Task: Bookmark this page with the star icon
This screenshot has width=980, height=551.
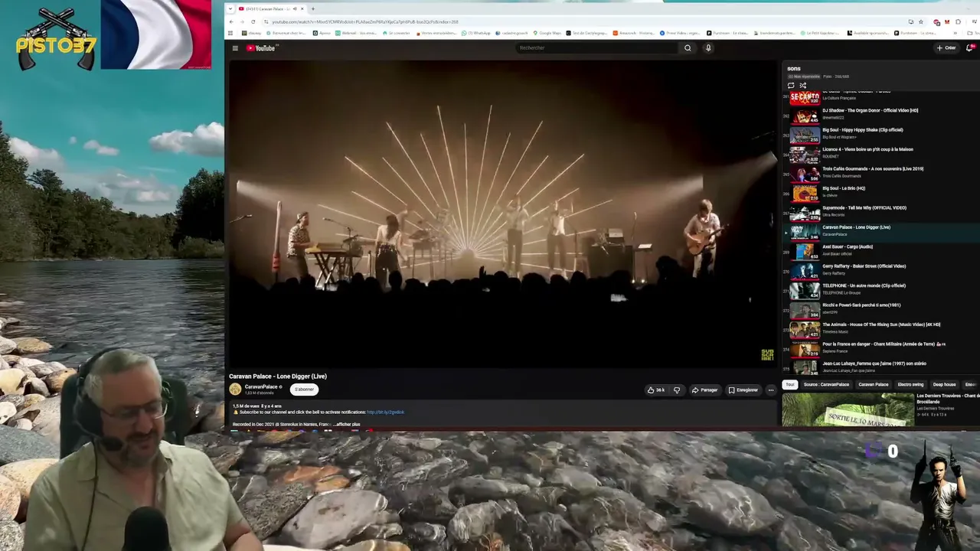Action: (x=920, y=21)
